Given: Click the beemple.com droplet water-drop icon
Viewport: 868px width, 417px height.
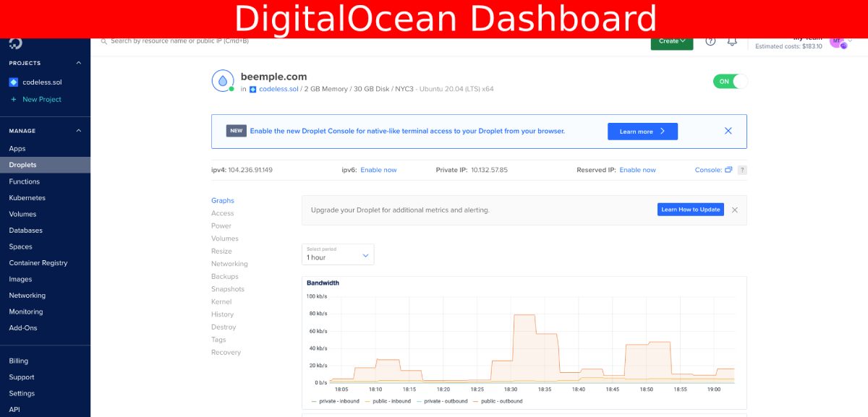Looking at the screenshot, I should click(221, 81).
